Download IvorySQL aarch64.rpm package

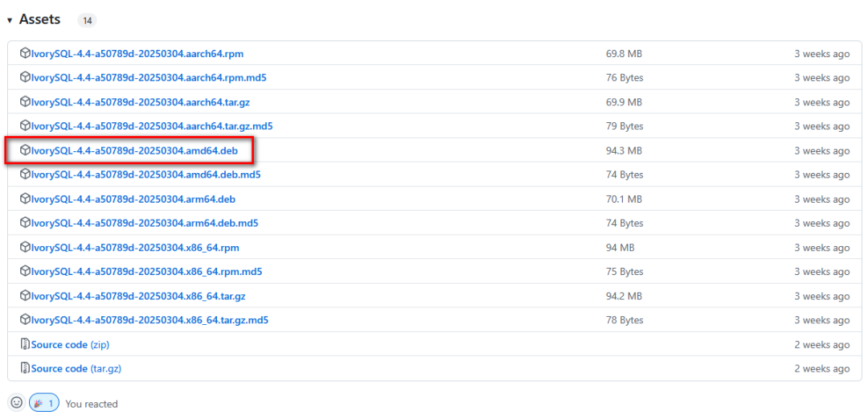pos(137,54)
